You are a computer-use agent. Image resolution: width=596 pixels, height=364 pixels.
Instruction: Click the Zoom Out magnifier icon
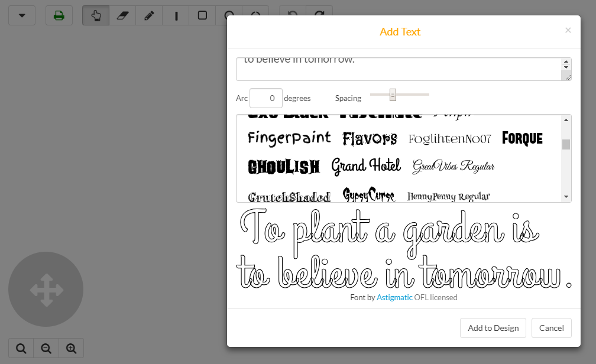pos(46,348)
